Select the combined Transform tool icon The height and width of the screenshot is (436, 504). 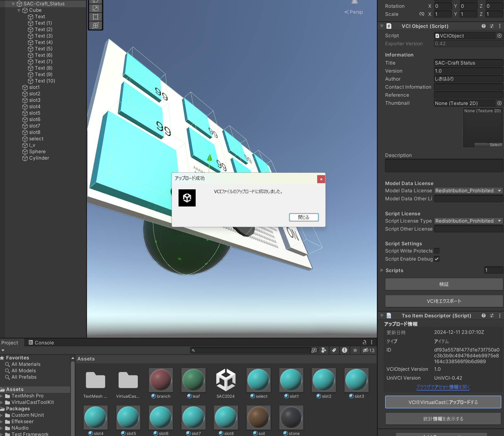(x=96, y=25)
